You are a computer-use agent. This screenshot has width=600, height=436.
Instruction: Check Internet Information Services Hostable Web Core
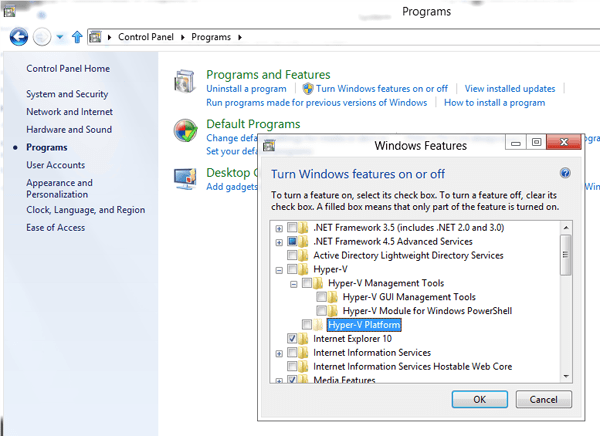tap(292, 366)
